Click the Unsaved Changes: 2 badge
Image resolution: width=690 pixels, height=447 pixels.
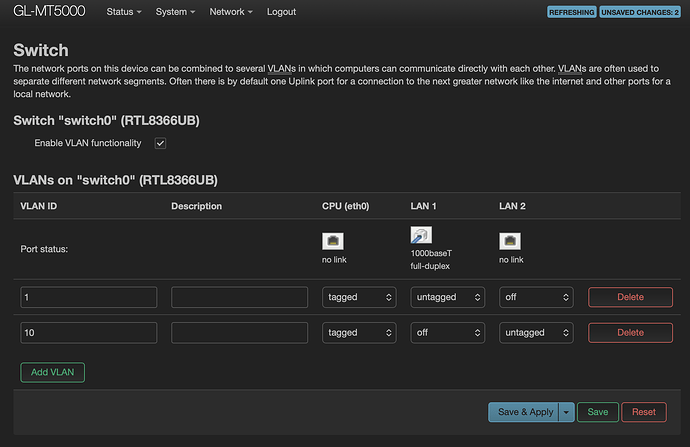(x=641, y=12)
